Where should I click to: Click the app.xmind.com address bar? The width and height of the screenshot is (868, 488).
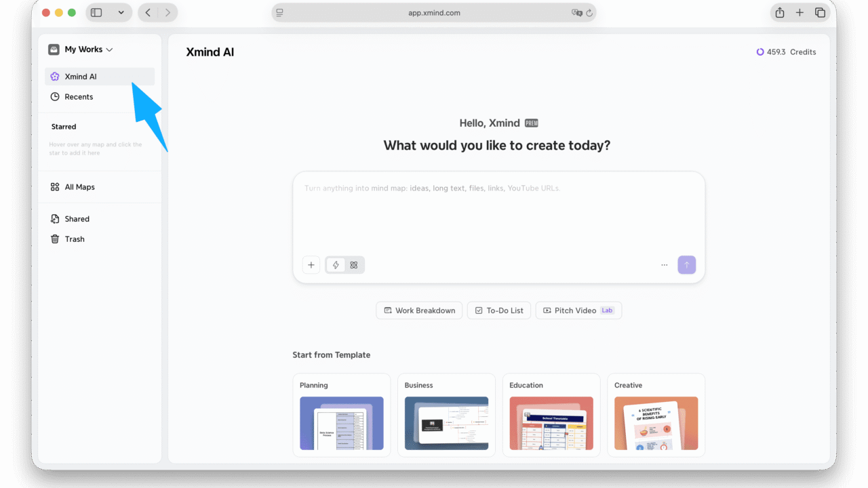pyautogui.click(x=434, y=12)
